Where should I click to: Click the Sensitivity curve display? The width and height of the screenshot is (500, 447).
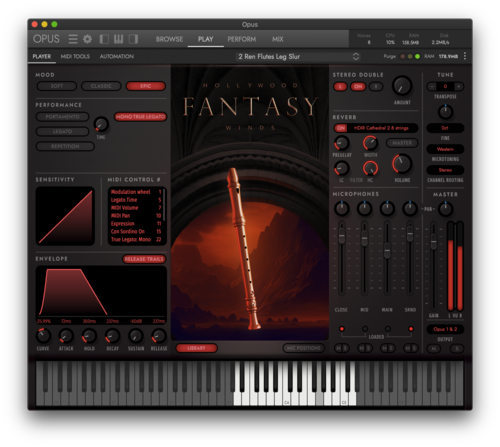tap(65, 216)
